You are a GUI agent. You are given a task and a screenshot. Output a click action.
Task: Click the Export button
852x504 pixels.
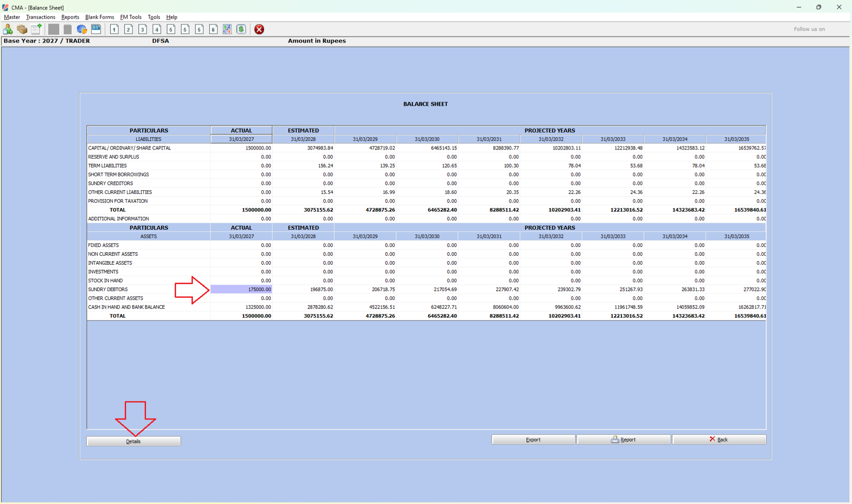(533, 440)
